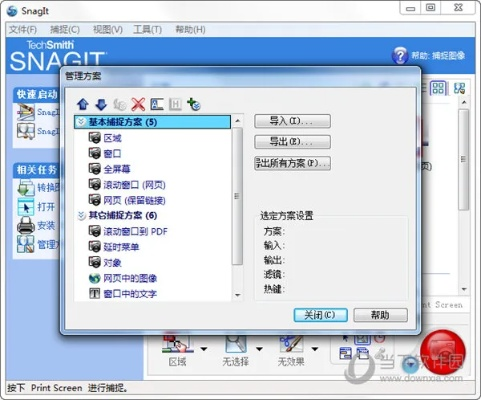The height and width of the screenshot is (400, 481).
Task: Click the convert images task icon
Action: pyautogui.click(x=26, y=188)
